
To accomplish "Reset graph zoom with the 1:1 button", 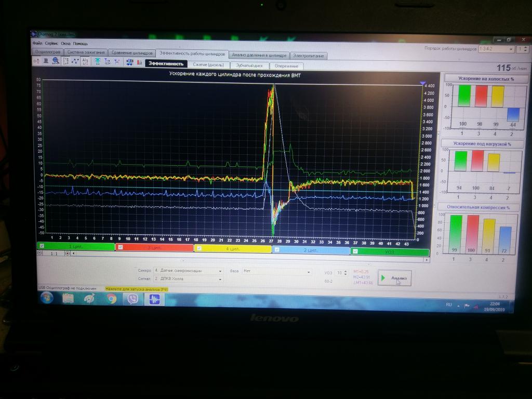I will (54, 254).
